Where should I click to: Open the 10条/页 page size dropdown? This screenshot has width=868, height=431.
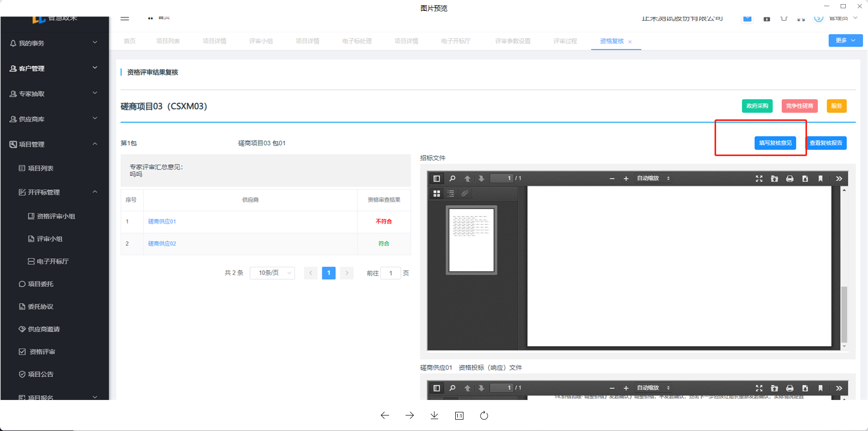tap(272, 273)
